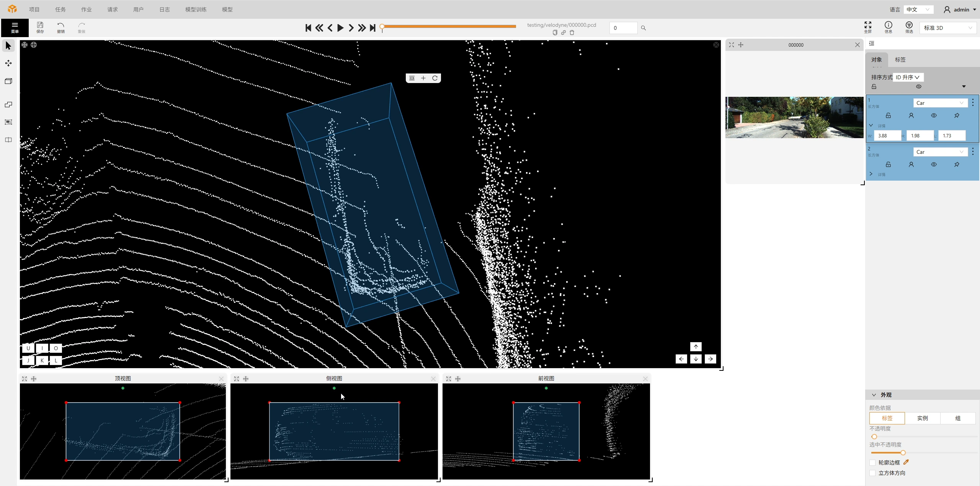Open the 任务 menu item
The image size is (980, 486).
tap(60, 10)
